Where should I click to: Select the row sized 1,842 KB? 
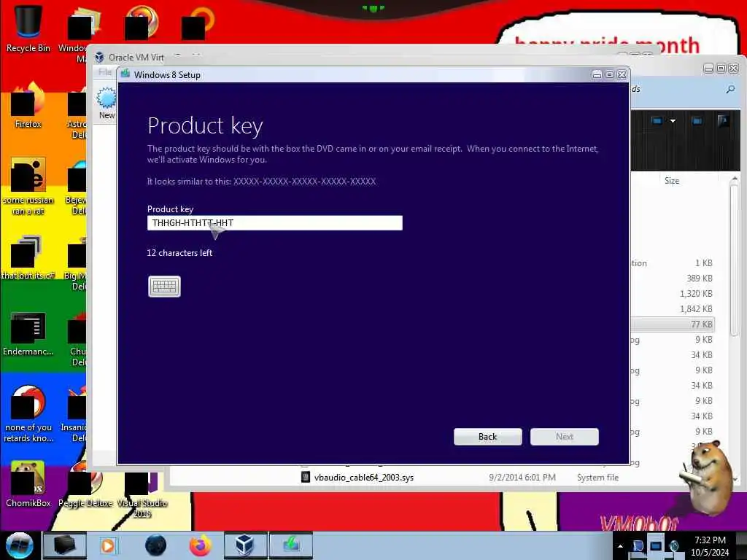pyautogui.click(x=673, y=309)
